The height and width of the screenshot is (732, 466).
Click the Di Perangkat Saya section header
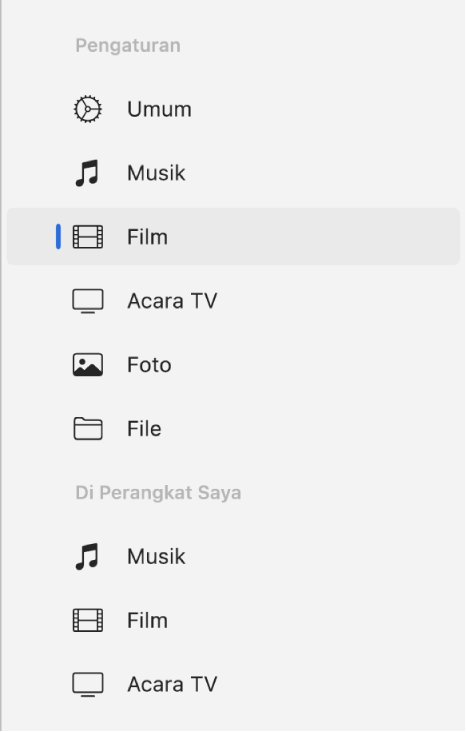158,493
